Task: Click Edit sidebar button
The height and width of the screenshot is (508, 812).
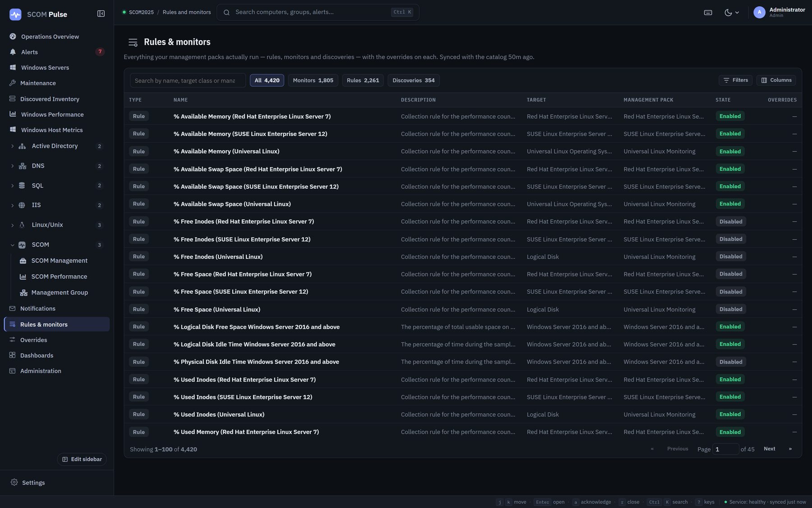Action: click(82, 459)
